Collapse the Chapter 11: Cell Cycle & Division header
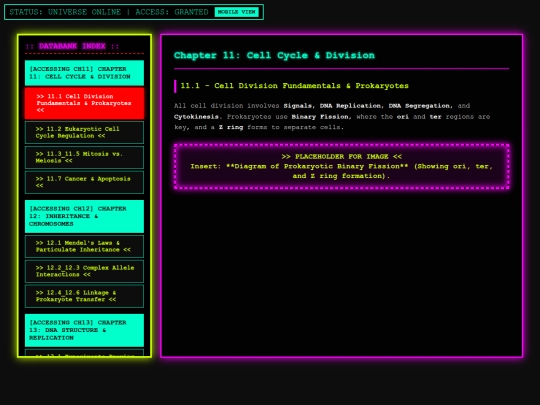The height and width of the screenshot is (405, 540). (x=84, y=73)
